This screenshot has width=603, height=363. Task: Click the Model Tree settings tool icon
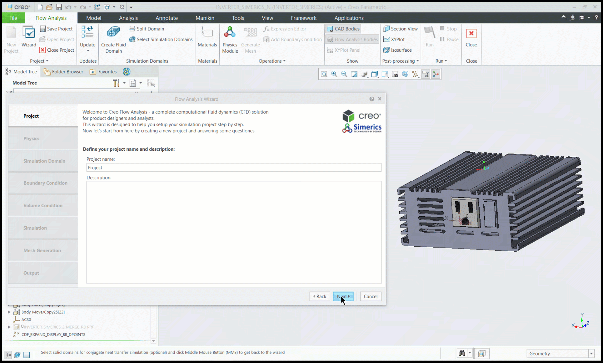(x=116, y=83)
